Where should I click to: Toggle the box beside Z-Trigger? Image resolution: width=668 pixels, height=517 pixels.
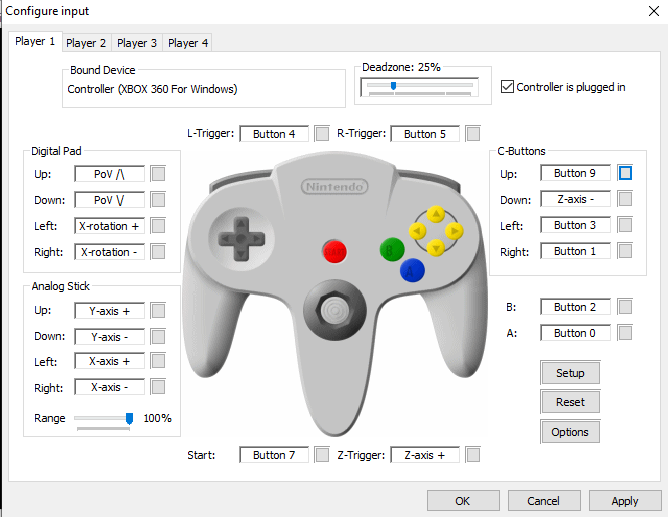473,454
